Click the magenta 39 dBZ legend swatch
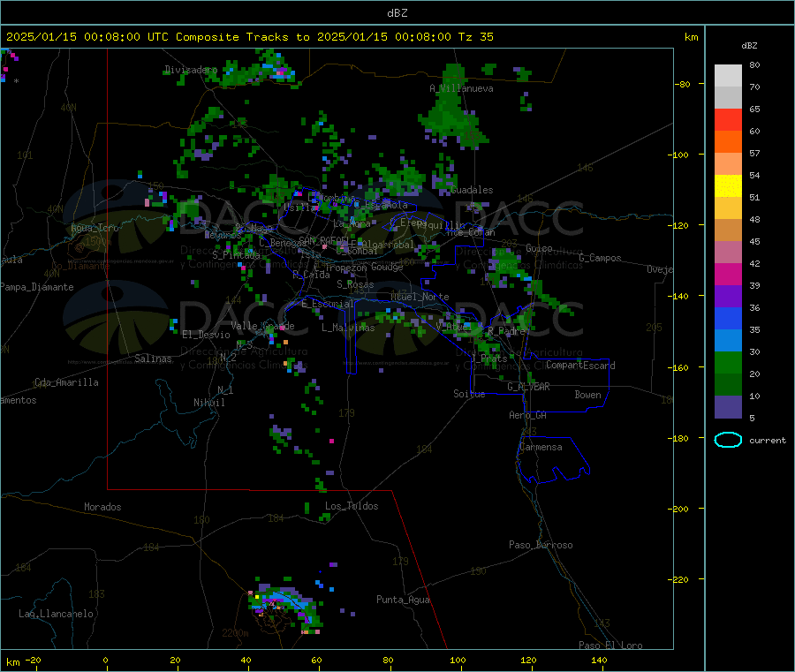The height and width of the screenshot is (672, 795). 728,274
